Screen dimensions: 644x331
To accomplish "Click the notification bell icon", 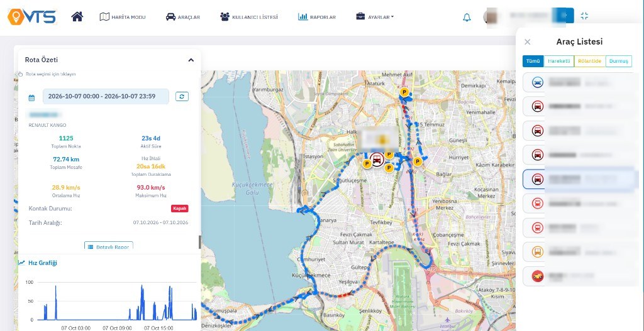I will [x=467, y=17].
